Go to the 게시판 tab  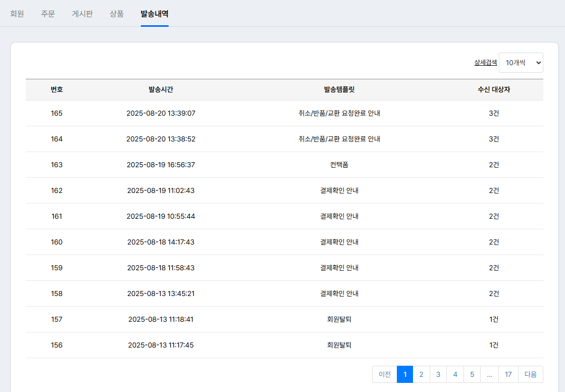click(x=82, y=14)
